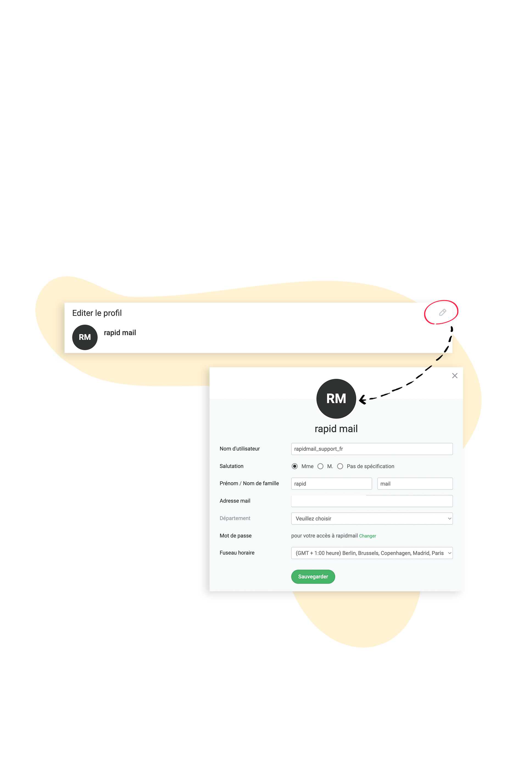
Task: Click the rapid mail name in header card
Action: click(x=120, y=333)
